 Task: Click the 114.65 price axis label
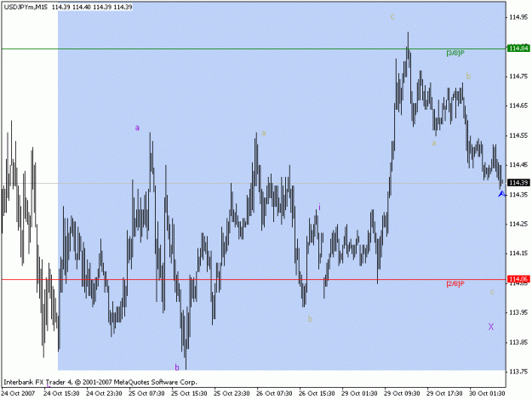[x=518, y=105]
